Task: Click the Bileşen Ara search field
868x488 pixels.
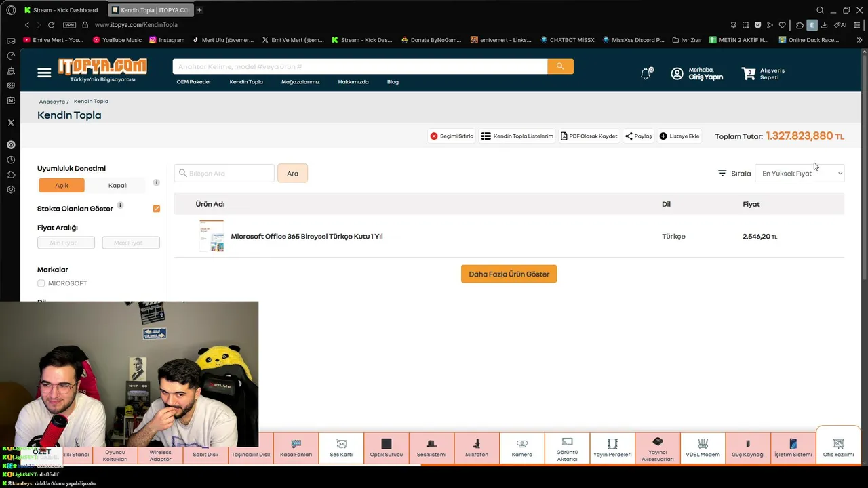Action: (224, 174)
